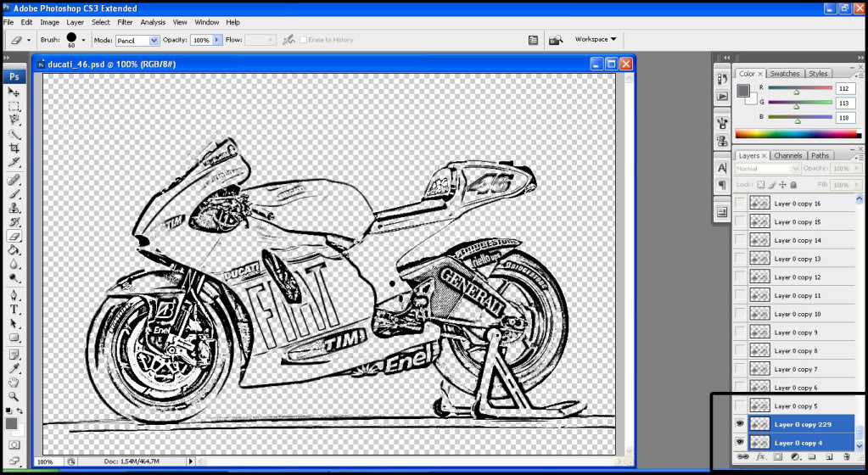Open the Layer menu

pos(76,22)
